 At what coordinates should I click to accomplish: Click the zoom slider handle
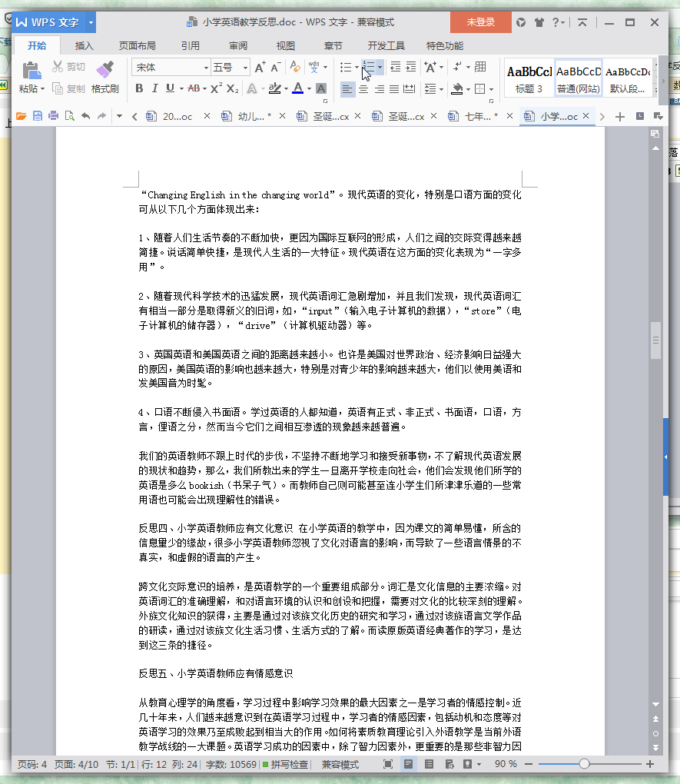584,763
